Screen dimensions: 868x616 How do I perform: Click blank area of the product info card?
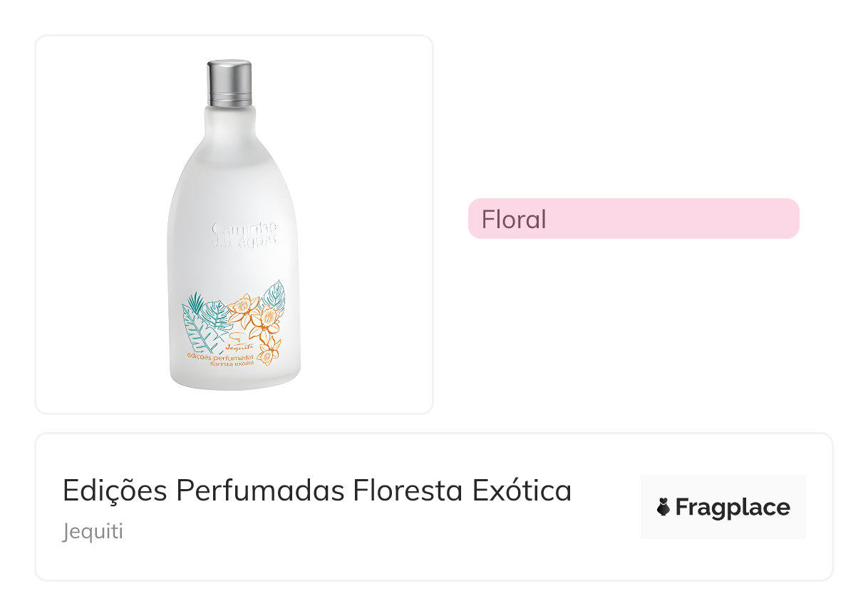[428, 556]
